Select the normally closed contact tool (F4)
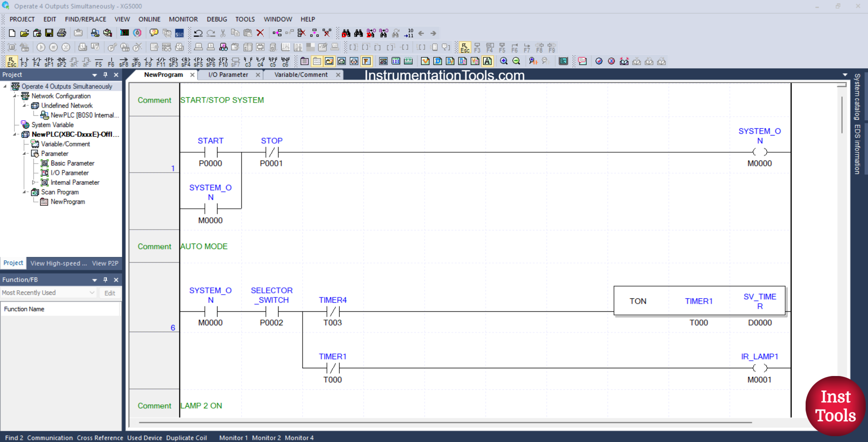868x442 pixels. pos(37,61)
